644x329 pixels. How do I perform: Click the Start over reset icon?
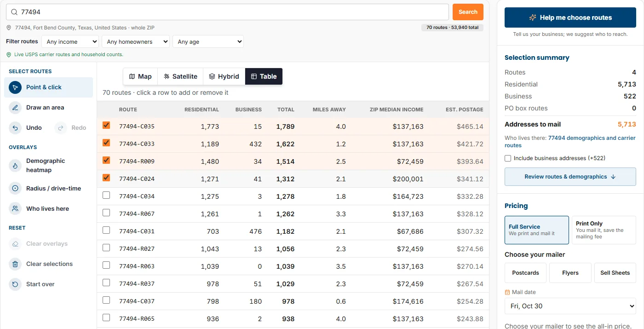pos(15,284)
